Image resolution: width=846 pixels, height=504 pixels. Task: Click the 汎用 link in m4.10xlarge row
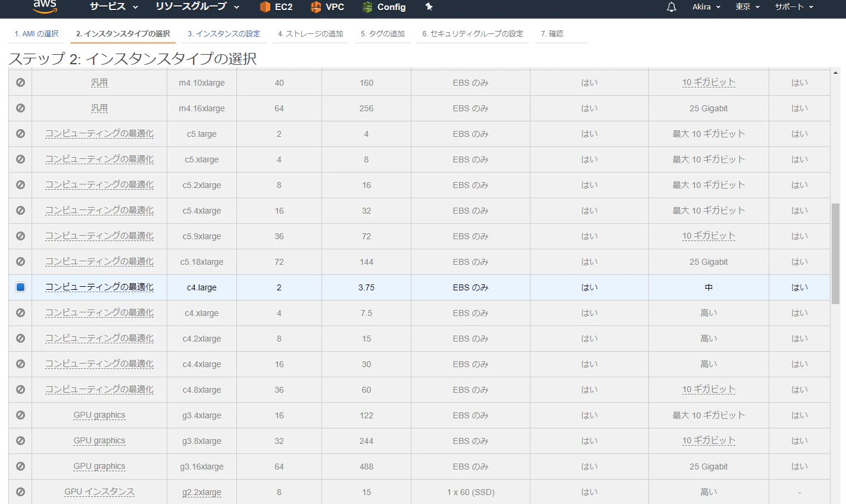pos(99,83)
